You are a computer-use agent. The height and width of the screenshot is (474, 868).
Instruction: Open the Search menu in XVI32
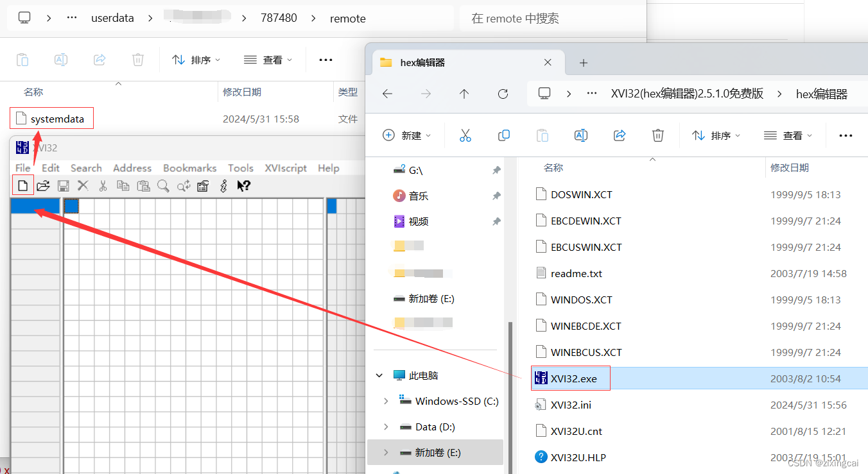[x=86, y=168]
